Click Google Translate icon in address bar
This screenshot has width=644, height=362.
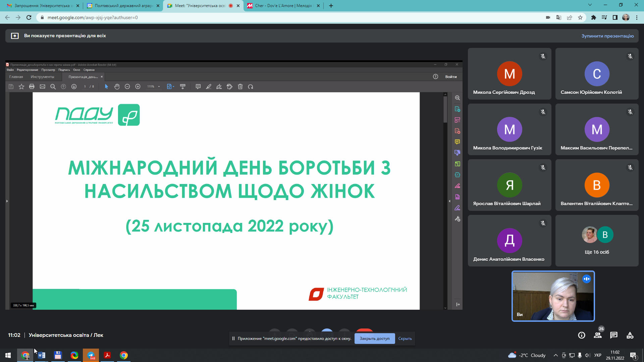(x=559, y=17)
